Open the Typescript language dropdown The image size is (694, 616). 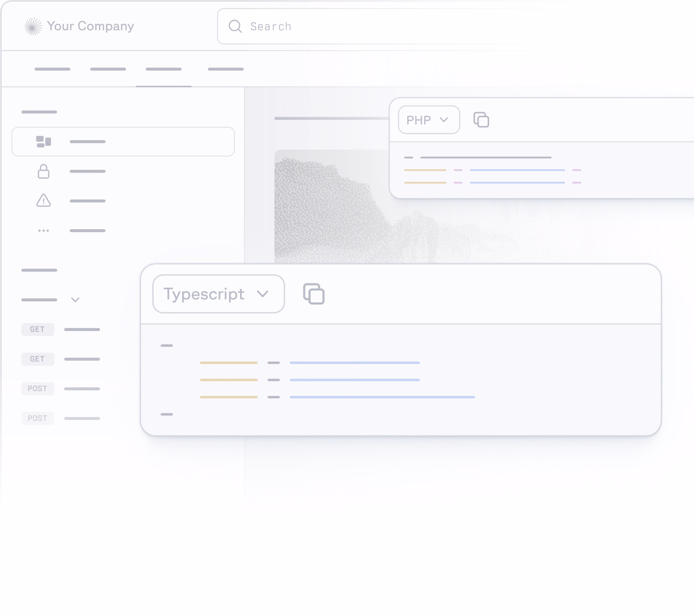pyautogui.click(x=218, y=294)
